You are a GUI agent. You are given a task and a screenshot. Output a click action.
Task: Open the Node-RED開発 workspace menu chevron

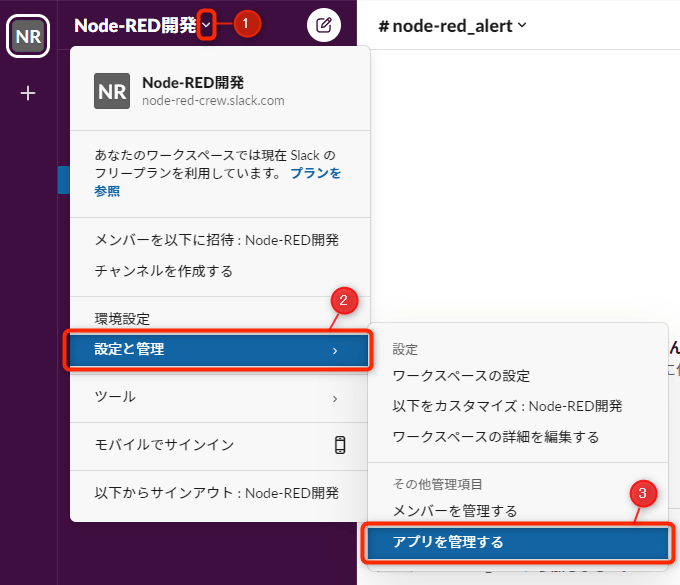(206, 25)
